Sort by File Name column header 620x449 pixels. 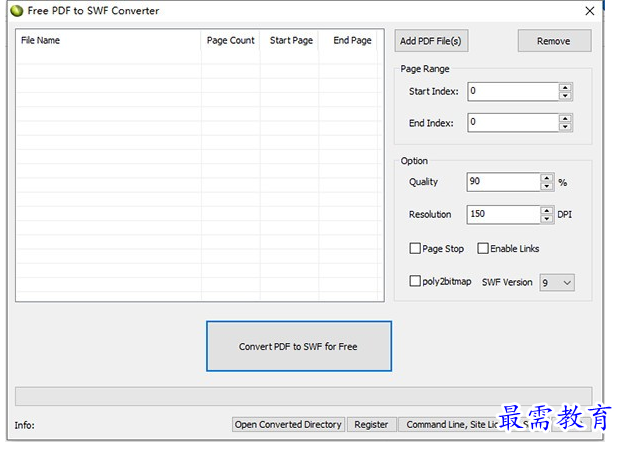108,40
